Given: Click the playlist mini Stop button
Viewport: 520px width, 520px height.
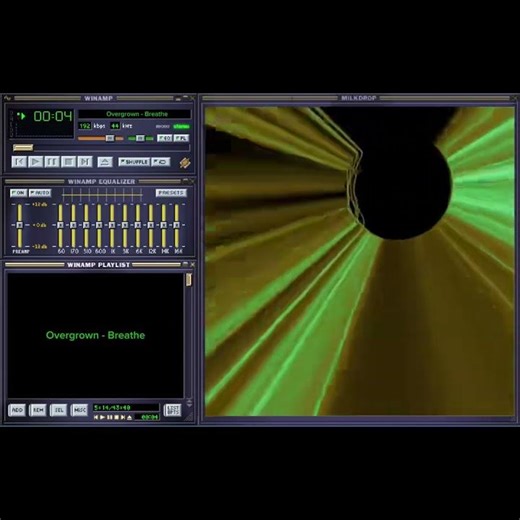Looking at the screenshot, I should tap(116, 417).
